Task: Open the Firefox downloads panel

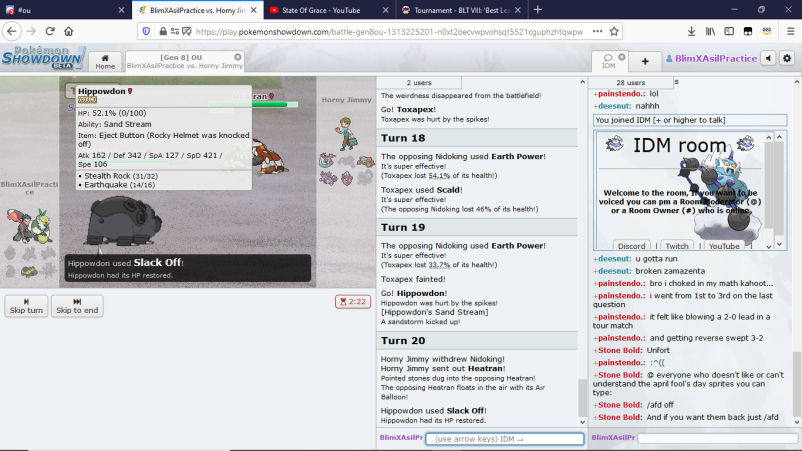Action: [692, 31]
